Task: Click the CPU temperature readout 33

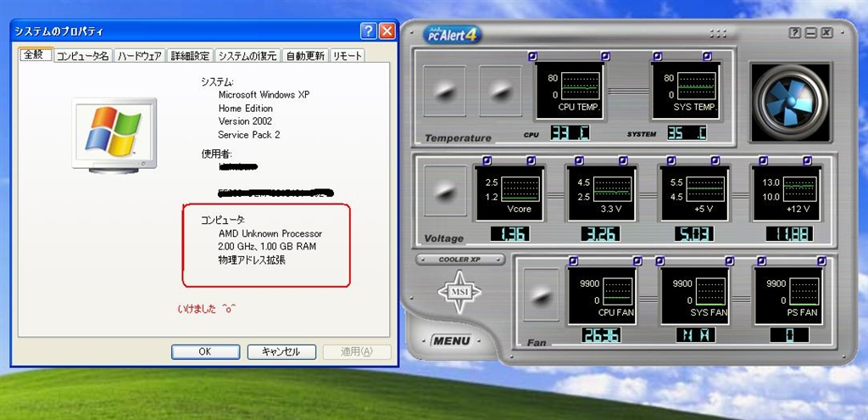Action: pyautogui.click(x=570, y=133)
